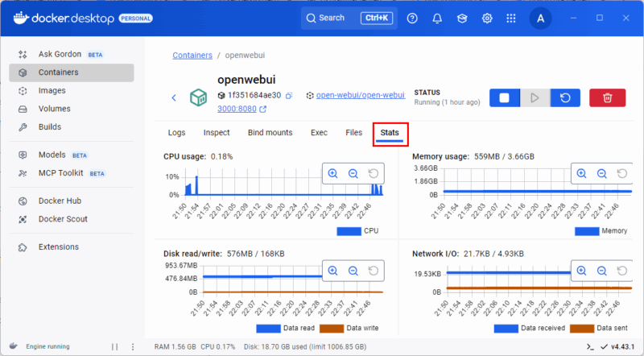Copy the container ID 1f351684ae30

[289, 95]
